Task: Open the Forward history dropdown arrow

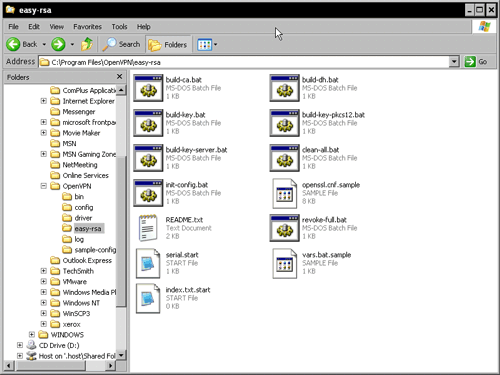Action: (72, 44)
